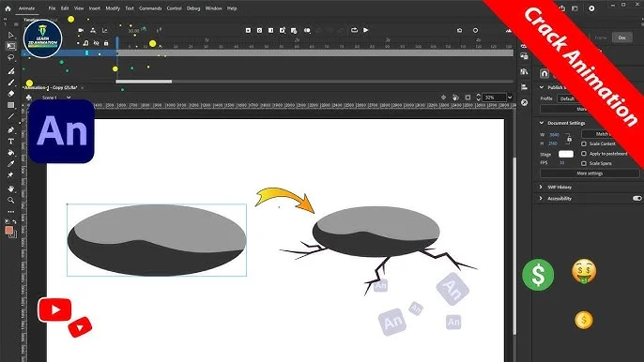
Task: Toggle clip content outside stage icon
Action: click(468, 98)
